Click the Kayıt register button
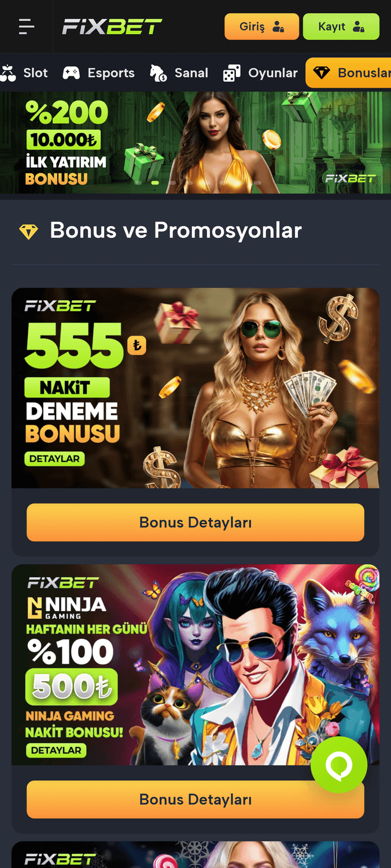Screen dimensions: 391x868 pos(341,27)
